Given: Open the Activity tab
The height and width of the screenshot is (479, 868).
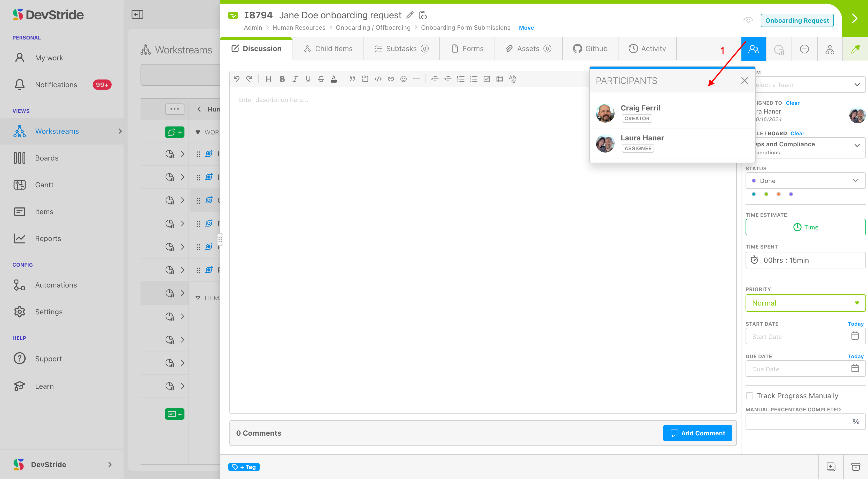Looking at the screenshot, I should point(647,49).
